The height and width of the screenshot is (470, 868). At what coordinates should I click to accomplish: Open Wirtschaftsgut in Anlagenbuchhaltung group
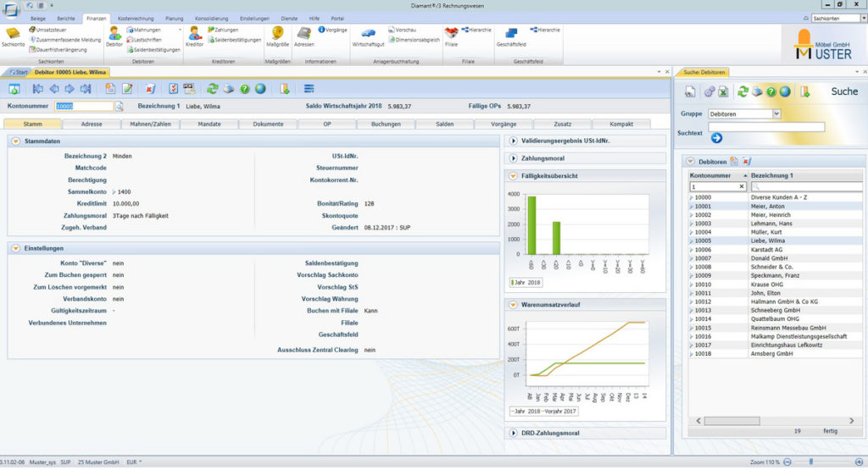point(368,36)
